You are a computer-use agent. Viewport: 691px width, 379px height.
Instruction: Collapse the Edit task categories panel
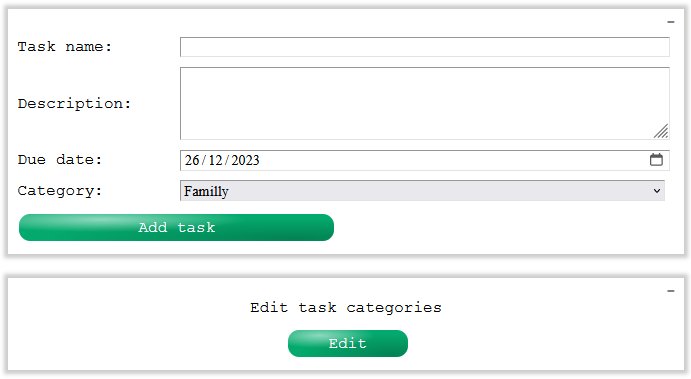pos(671,291)
